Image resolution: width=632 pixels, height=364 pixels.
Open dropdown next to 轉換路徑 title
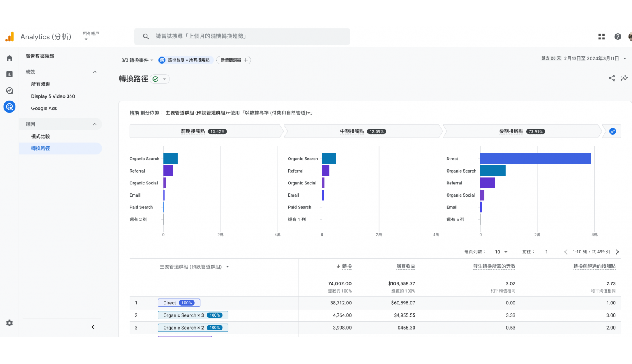click(x=164, y=79)
